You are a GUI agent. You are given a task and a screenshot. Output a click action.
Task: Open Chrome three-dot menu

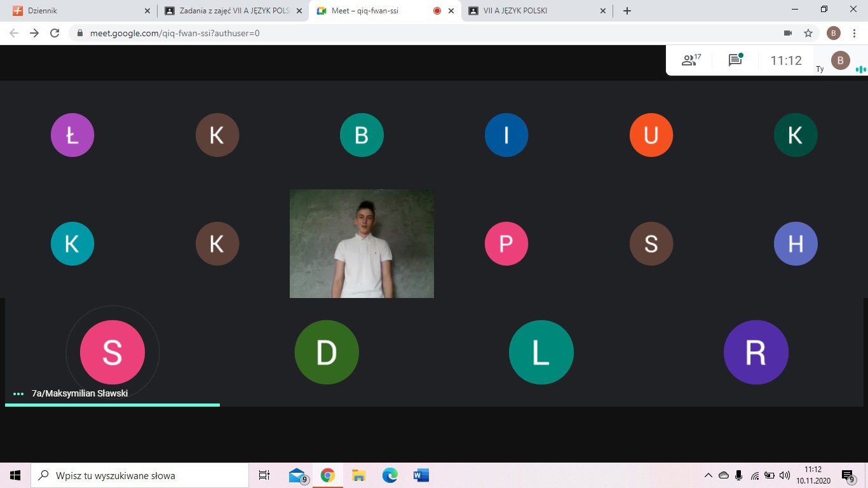coord(854,33)
